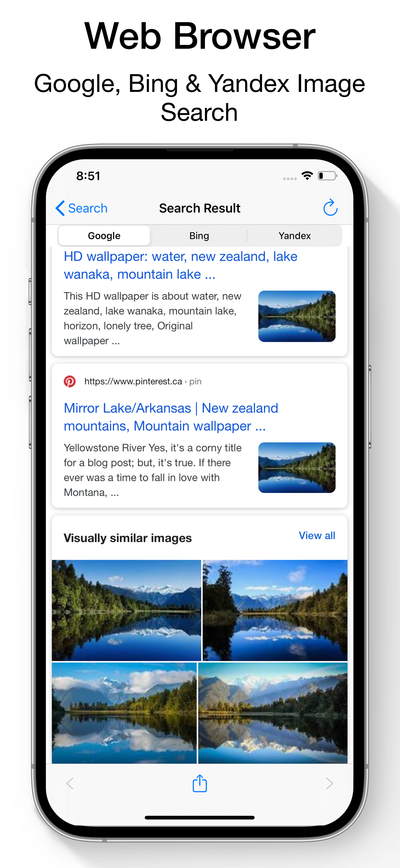The height and width of the screenshot is (868, 400).
Task: Open the bottom-right similar lake image
Action: 273,713
